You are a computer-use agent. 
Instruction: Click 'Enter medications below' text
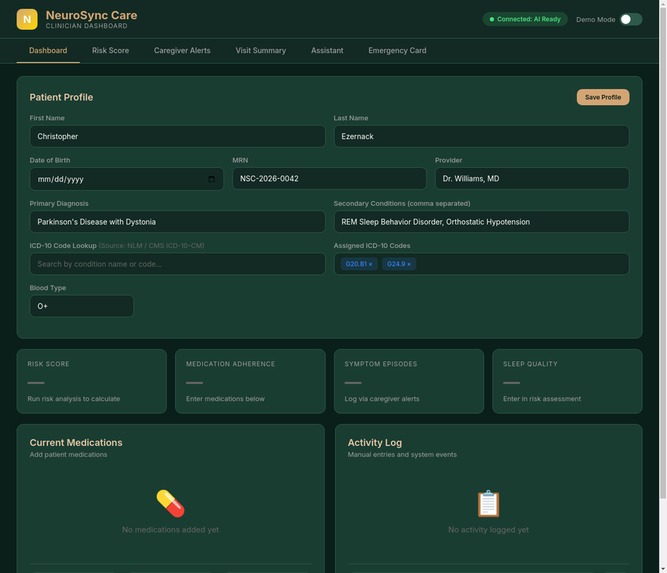(x=225, y=399)
